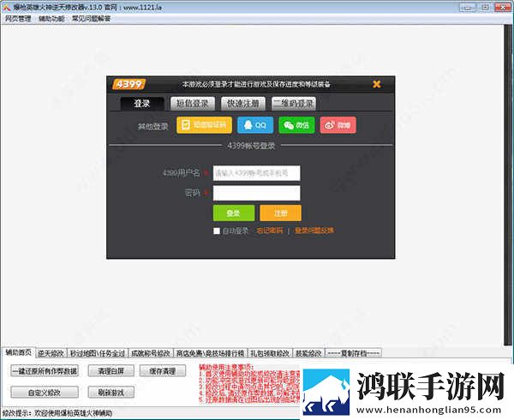Screen dimensions: 514x420
Task: Click 缓存清理 button
Action: [x=163, y=371]
